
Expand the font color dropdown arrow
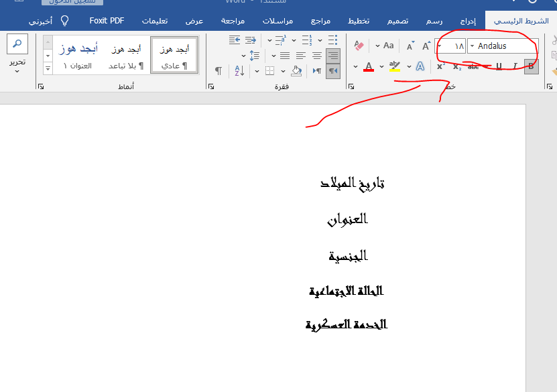(x=356, y=66)
